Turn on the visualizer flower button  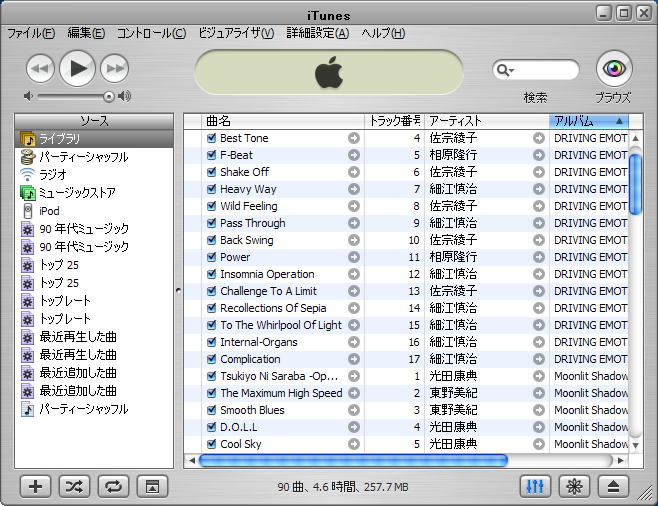coord(574,487)
